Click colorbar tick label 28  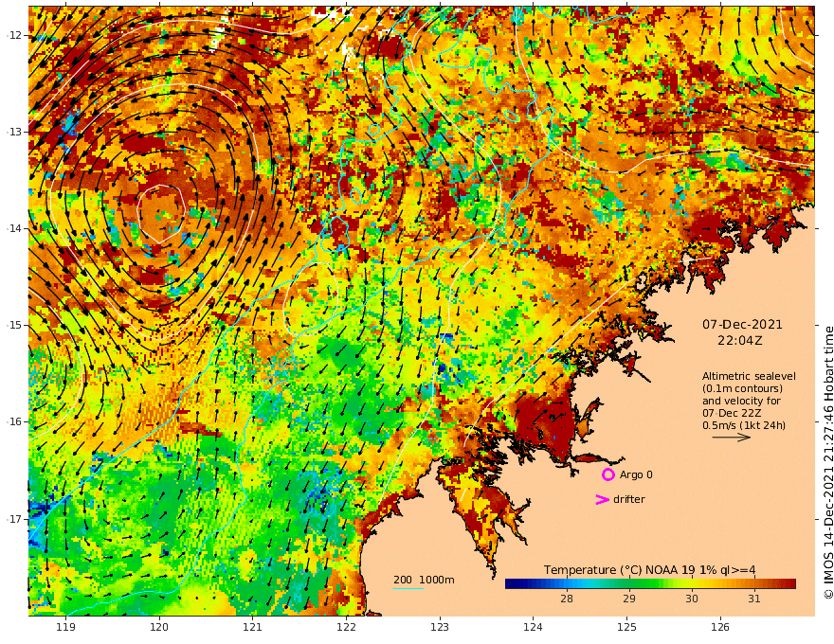click(x=567, y=599)
